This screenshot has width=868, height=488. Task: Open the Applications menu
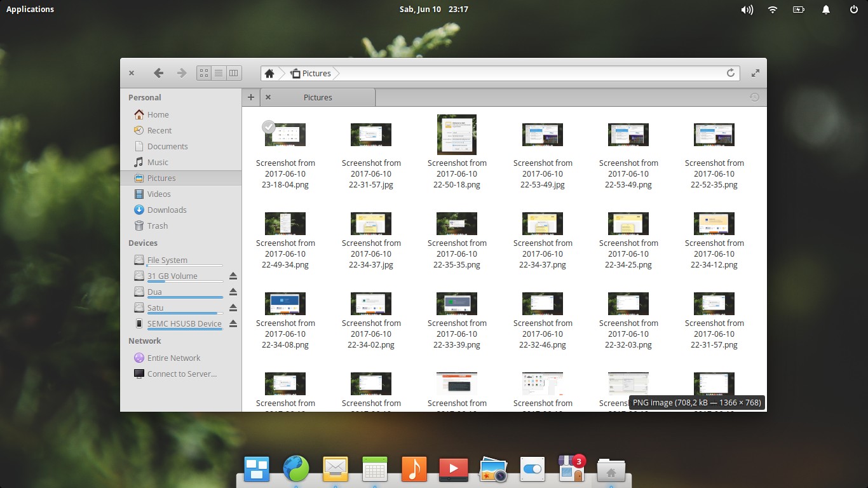pyautogui.click(x=30, y=9)
